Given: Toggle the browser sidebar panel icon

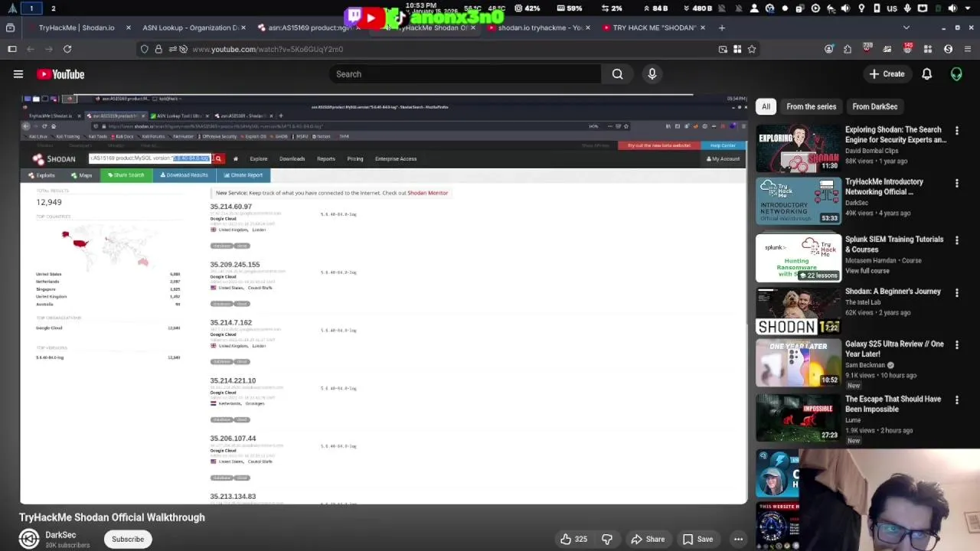Looking at the screenshot, I should click(12, 49).
